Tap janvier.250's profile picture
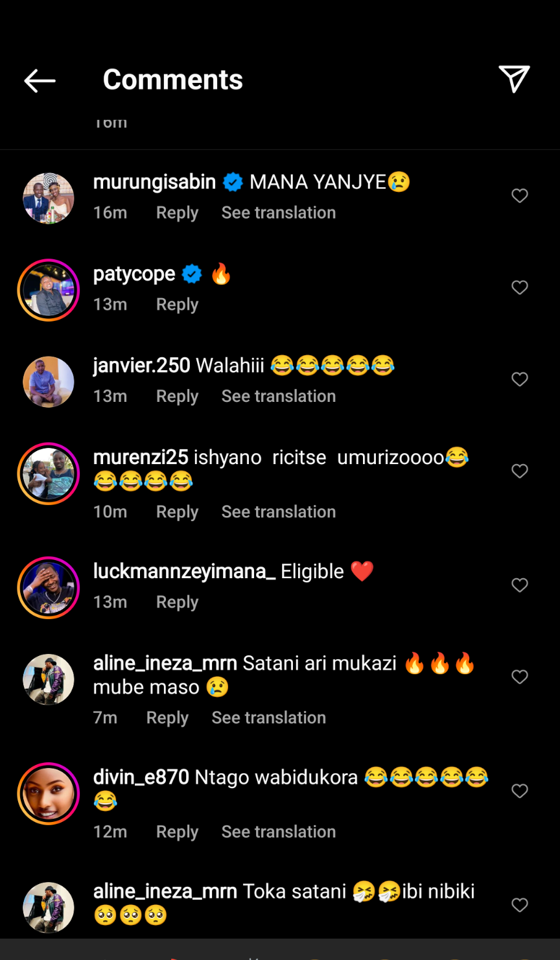This screenshot has width=560, height=960. point(49,382)
